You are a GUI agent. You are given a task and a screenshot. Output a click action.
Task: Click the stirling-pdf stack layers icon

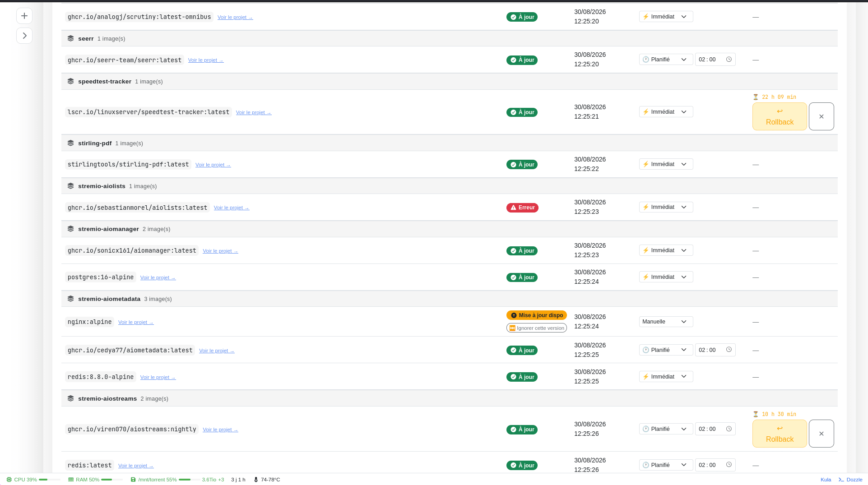70,143
